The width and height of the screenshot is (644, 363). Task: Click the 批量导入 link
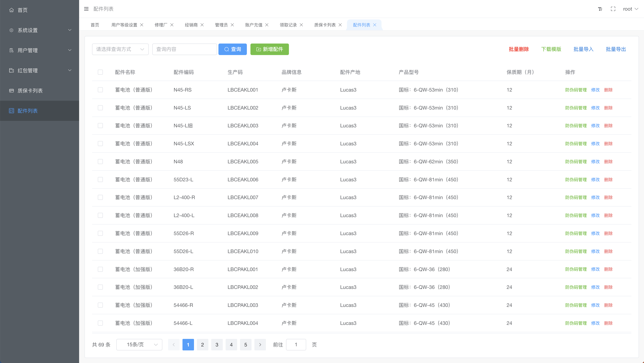[x=583, y=49]
